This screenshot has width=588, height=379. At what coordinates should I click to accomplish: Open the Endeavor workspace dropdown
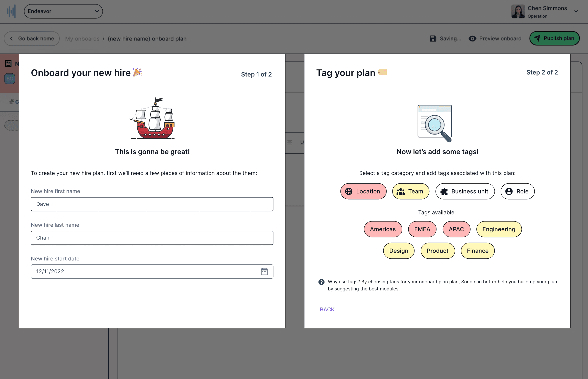coord(63,11)
